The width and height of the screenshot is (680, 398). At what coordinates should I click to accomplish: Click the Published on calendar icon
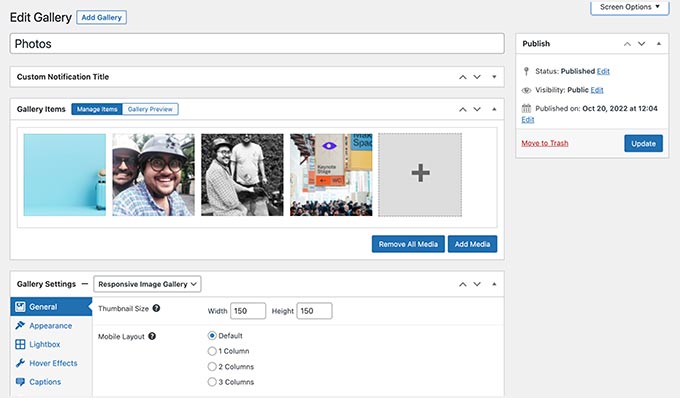(x=526, y=108)
